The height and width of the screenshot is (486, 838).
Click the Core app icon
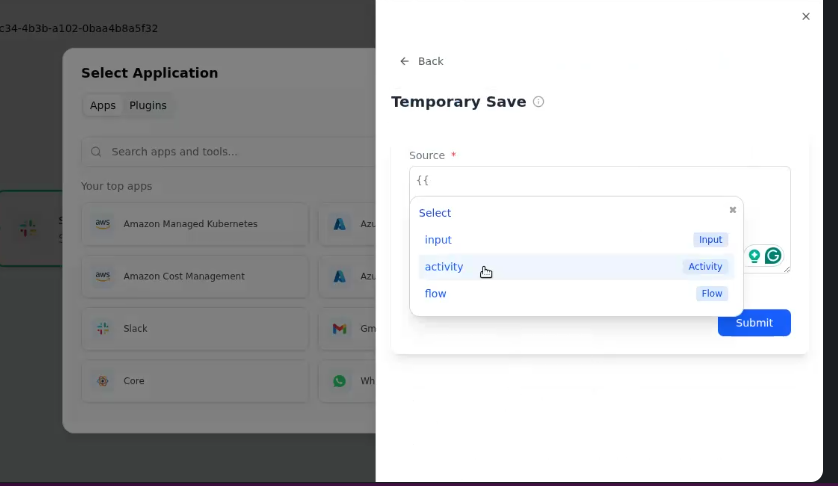[x=103, y=381]
